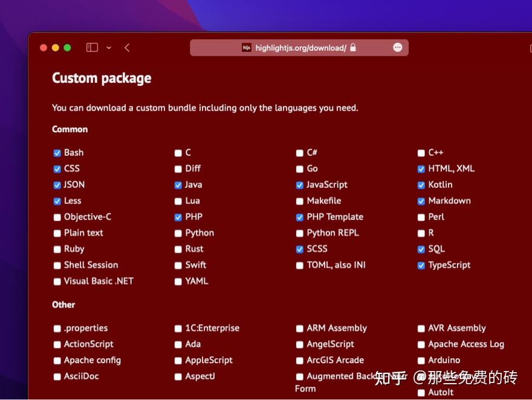Select the ARM Assembly checkbox
532x400 pixels.
(300, 329)
